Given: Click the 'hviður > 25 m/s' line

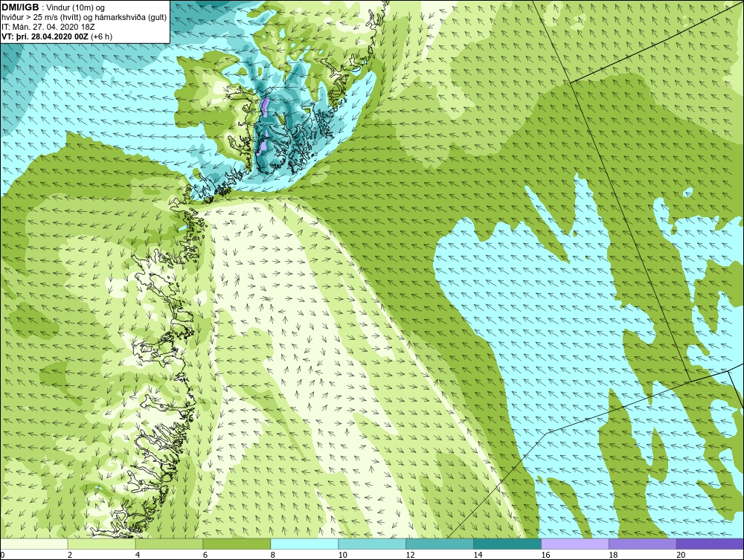Looking at the screenshot, I should pos(84,18).
